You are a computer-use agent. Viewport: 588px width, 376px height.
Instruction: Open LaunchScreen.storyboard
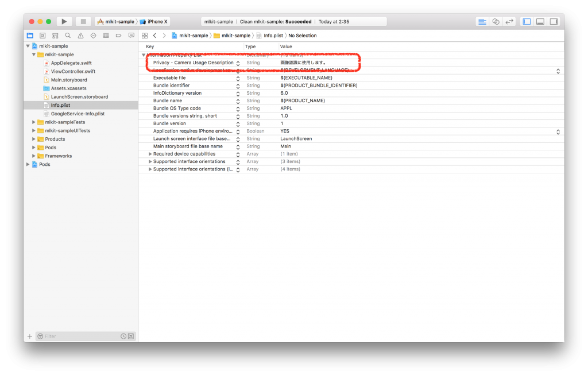pyautogui.click(x=79, y=96)
